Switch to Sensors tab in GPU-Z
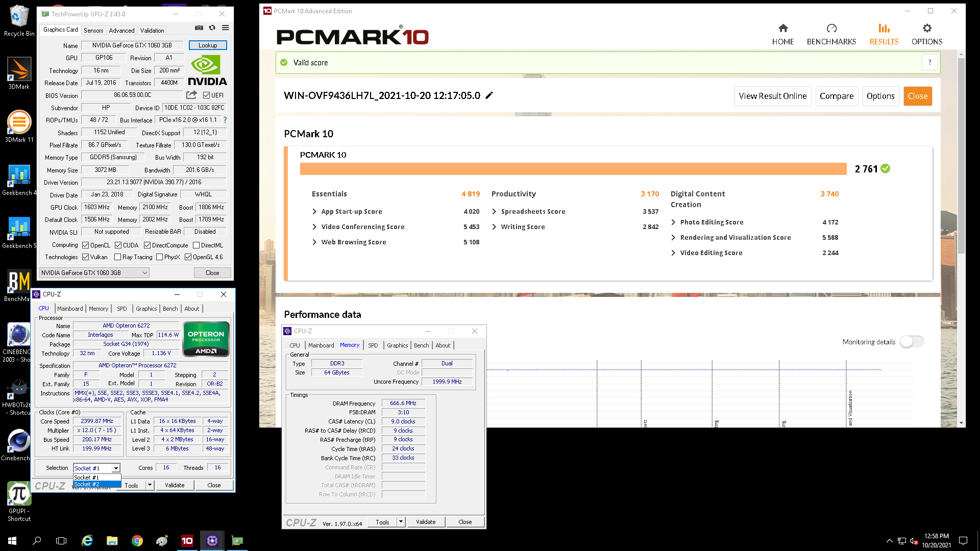Viewport: 980px width, 551px height. tap(93, 31)
